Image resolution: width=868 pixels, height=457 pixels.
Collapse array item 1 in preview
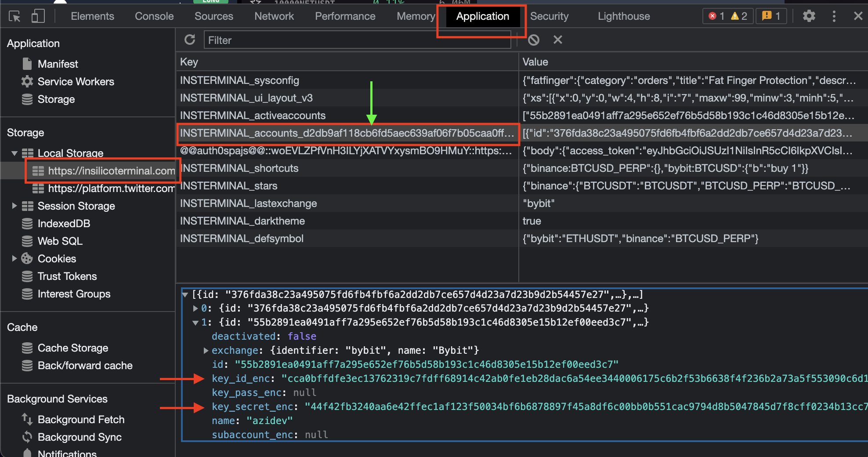coord(195,323)
